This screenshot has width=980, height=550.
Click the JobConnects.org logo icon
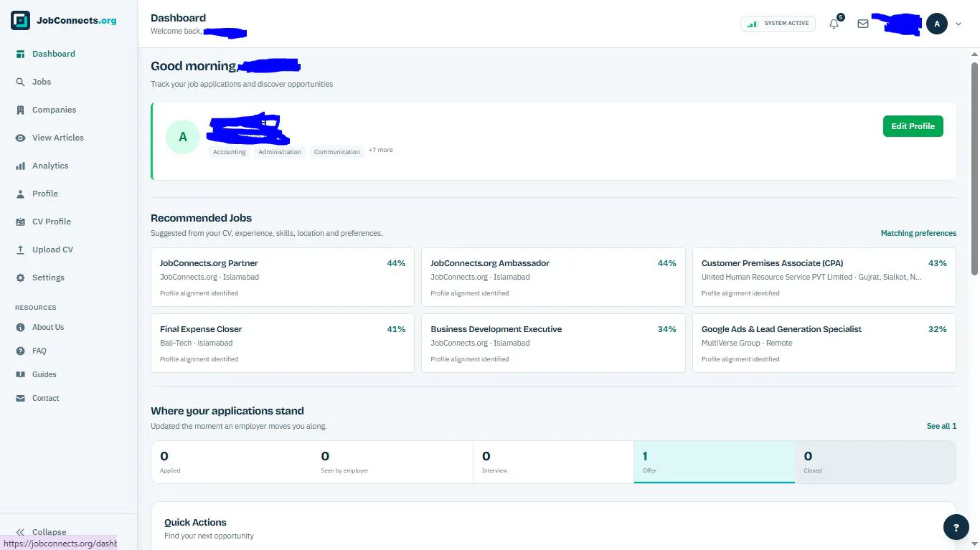[20, 21]
